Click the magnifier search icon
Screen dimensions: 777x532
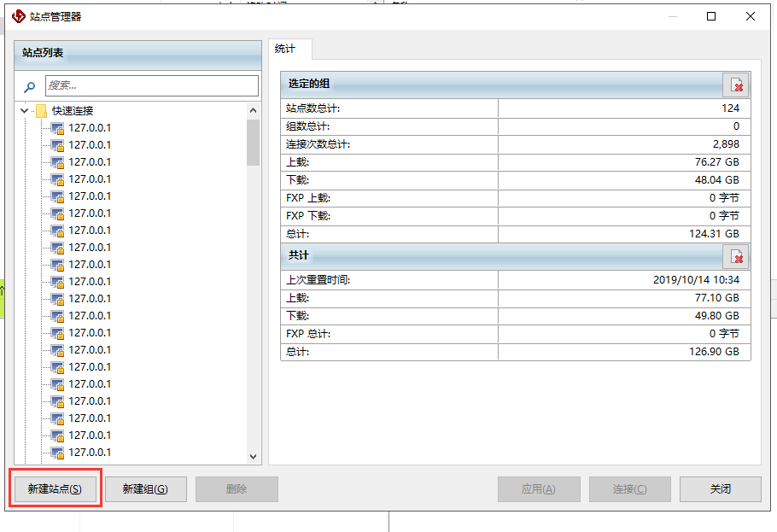pos(30,86)
